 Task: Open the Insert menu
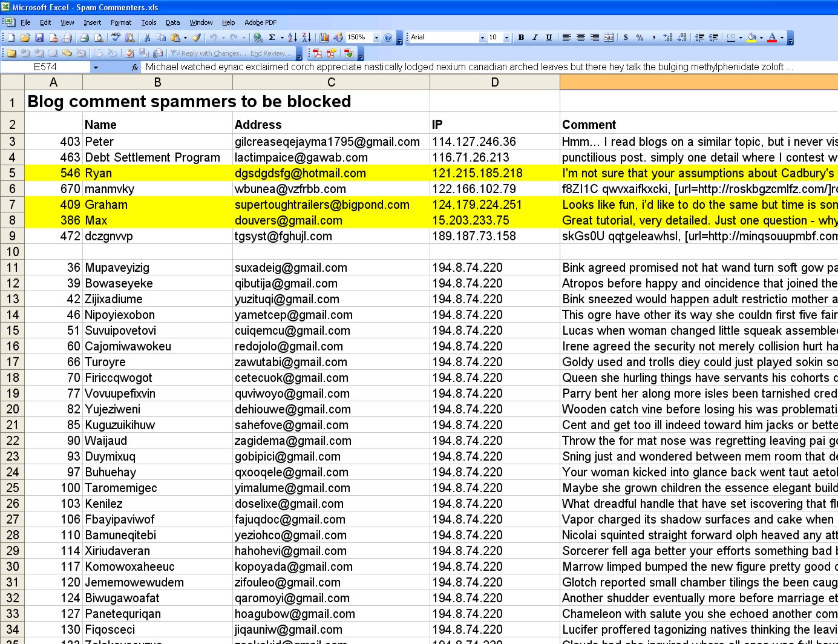pos(92,22)
